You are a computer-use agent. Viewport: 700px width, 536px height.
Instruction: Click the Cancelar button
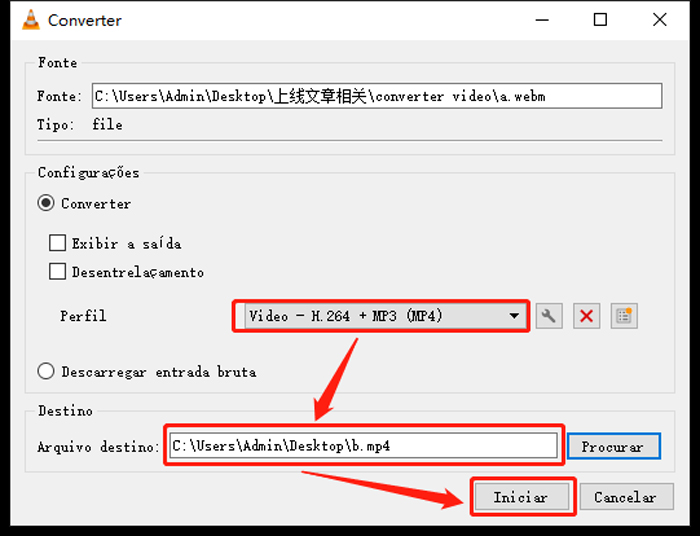(626, 497)
